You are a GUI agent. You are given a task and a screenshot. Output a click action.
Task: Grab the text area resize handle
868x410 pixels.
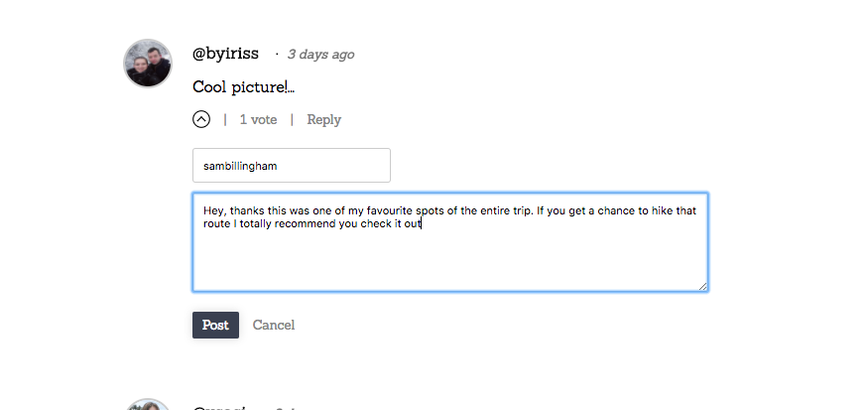pos(703,287)
